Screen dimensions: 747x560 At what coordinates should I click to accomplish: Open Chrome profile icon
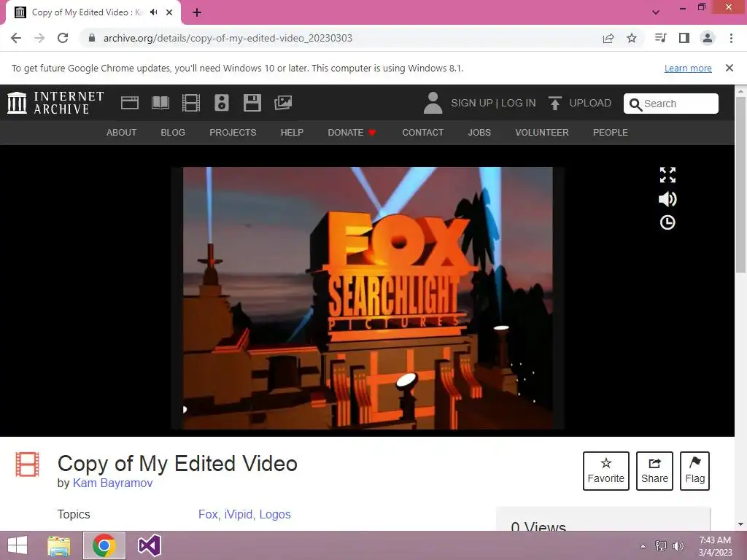pyautogui.click(x=708, y=38)
